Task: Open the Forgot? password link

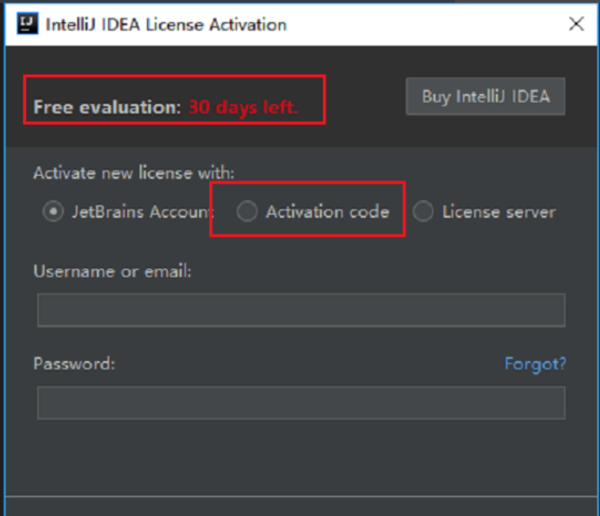Action: (535, 364)
